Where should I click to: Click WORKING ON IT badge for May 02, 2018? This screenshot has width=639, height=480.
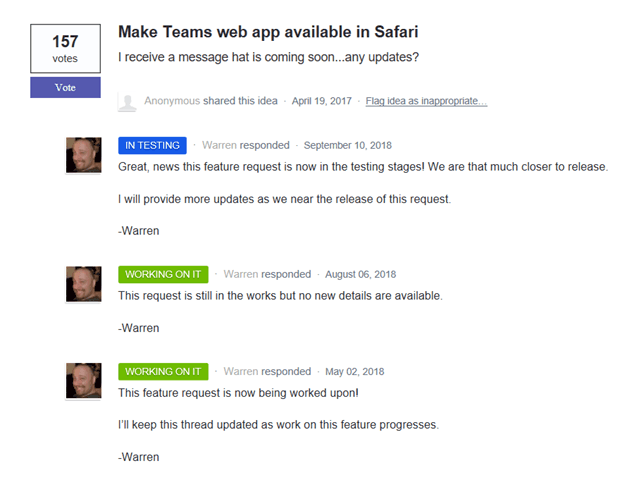pyautogui.click(x=163, y=371)
